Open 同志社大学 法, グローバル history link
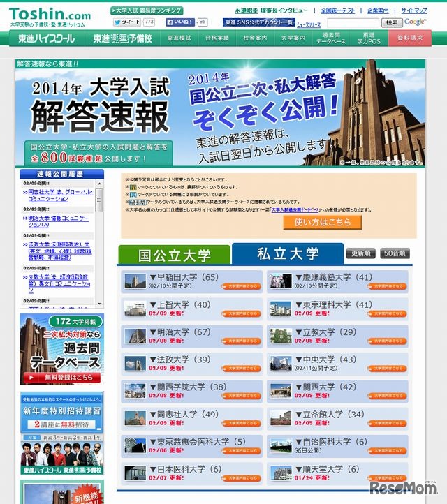The height and width of the screenshot is (504, 447). coord(61,195)
